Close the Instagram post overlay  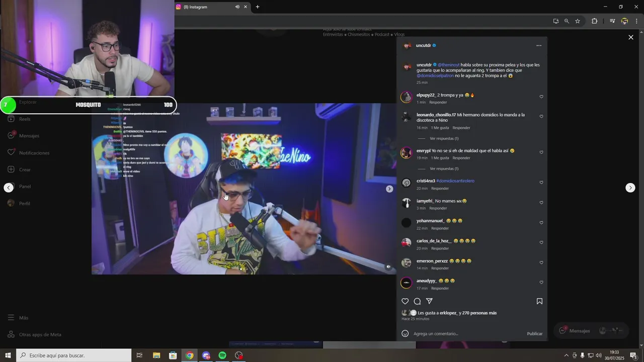(630, 37)
